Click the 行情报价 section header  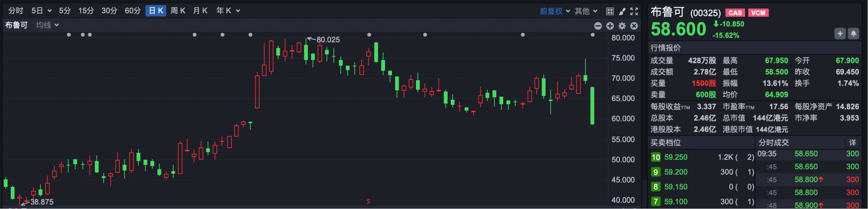tap(665, 48)
